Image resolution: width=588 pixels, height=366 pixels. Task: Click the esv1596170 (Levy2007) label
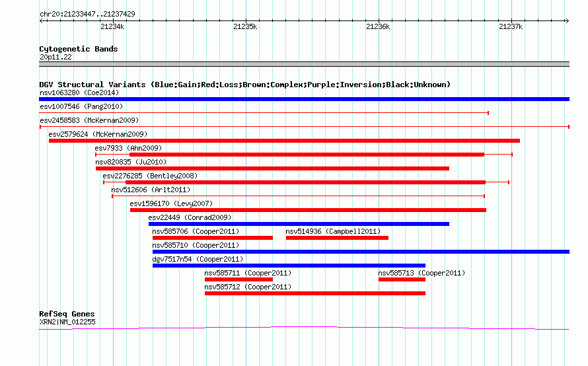pos(171,203)
